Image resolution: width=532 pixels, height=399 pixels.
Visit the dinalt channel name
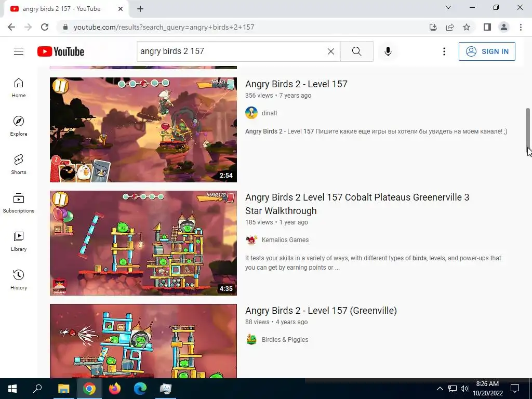pyautogui.click(x=270, y=113)
